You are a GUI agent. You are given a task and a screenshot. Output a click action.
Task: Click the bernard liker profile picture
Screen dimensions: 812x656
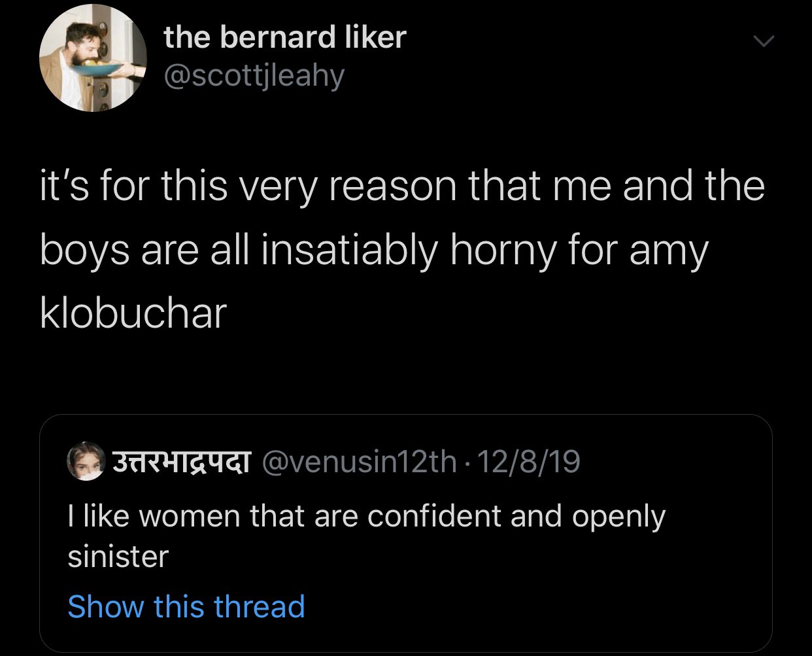click(92, 58)
